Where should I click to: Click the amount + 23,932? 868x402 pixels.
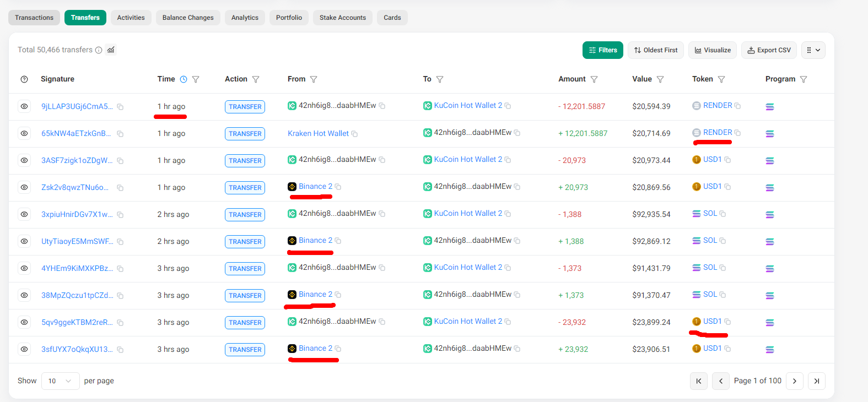(x=573, y=350)
